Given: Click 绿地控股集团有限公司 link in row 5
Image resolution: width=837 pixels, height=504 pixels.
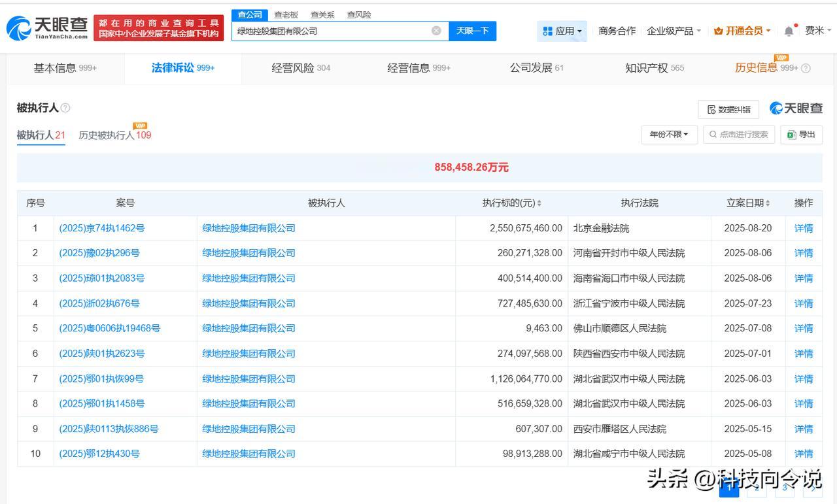Looking at the screenshot, I should point(248,328).
